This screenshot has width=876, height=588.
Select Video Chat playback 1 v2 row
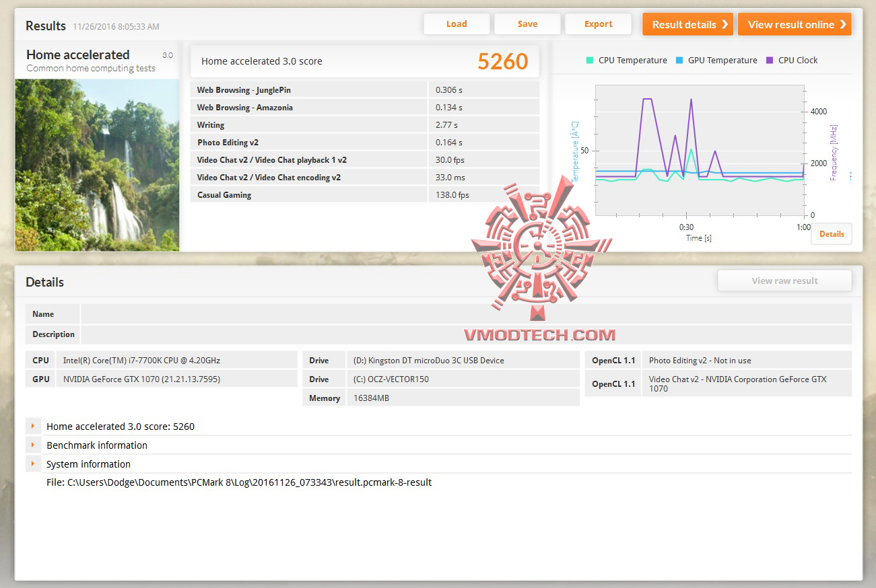pyautogui.click(x=365, y=160)
